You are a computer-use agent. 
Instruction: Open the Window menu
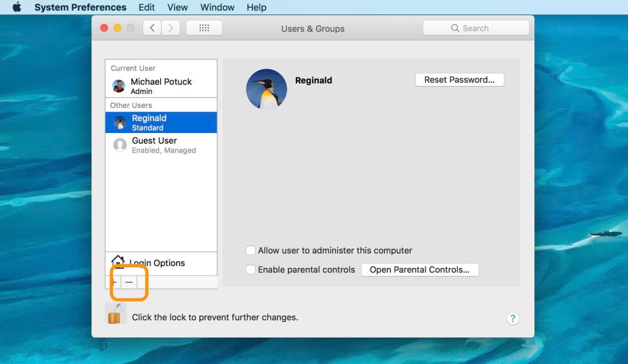pos(217,7)
